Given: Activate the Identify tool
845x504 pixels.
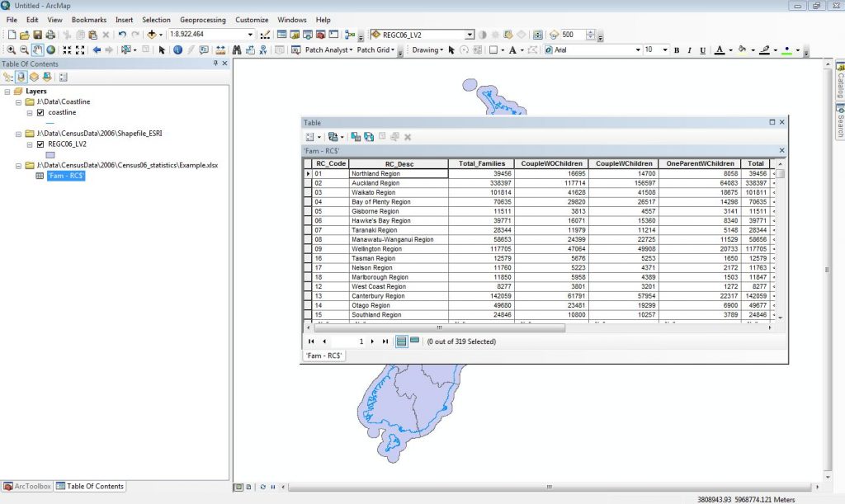Looking at the screenshot, I should pos(178,50).
